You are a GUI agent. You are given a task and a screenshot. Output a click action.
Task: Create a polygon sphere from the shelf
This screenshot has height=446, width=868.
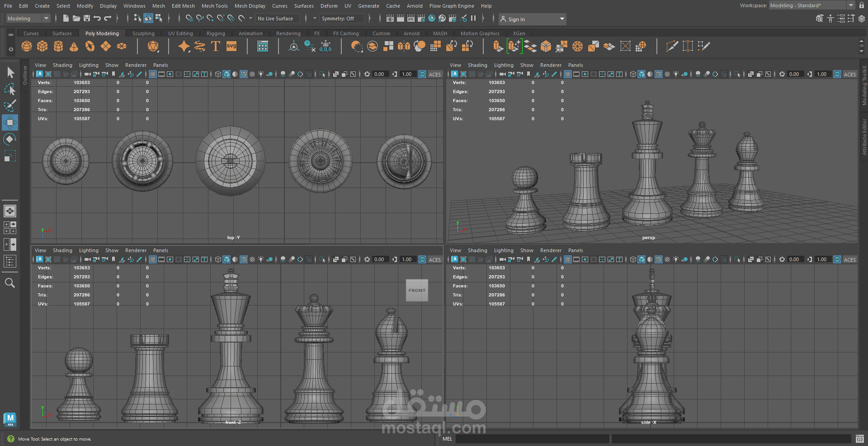tap(26, 46)
